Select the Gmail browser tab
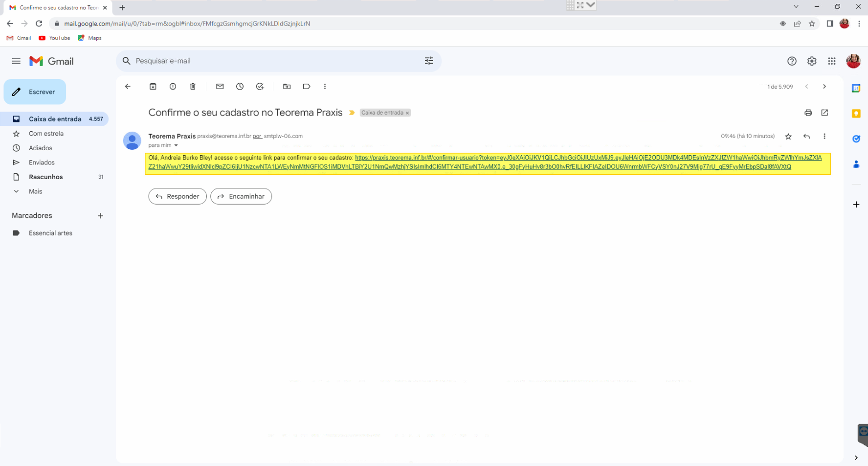 [x=58, y=8]
